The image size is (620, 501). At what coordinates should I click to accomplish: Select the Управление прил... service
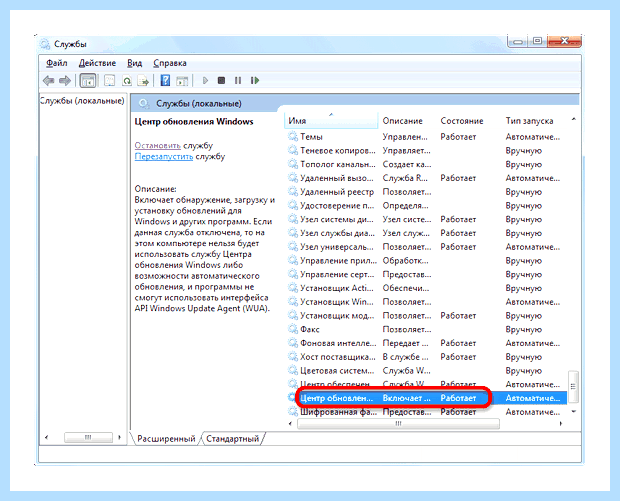(x=426, y=261)
